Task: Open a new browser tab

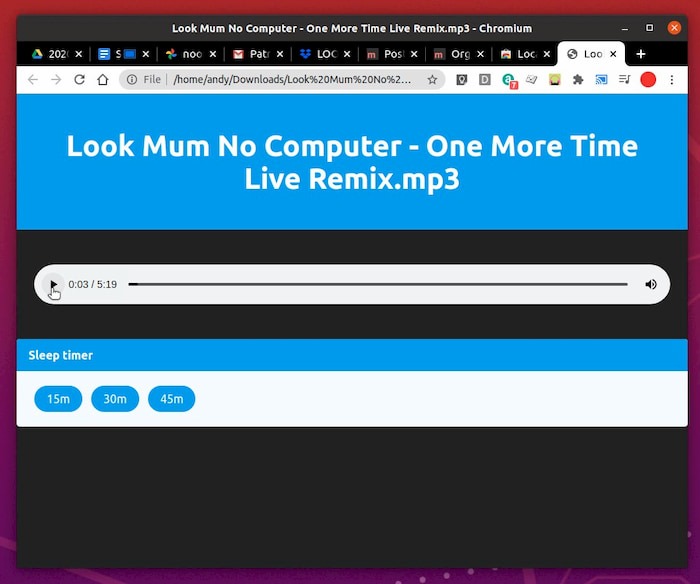Action: (x=641, y=54)
